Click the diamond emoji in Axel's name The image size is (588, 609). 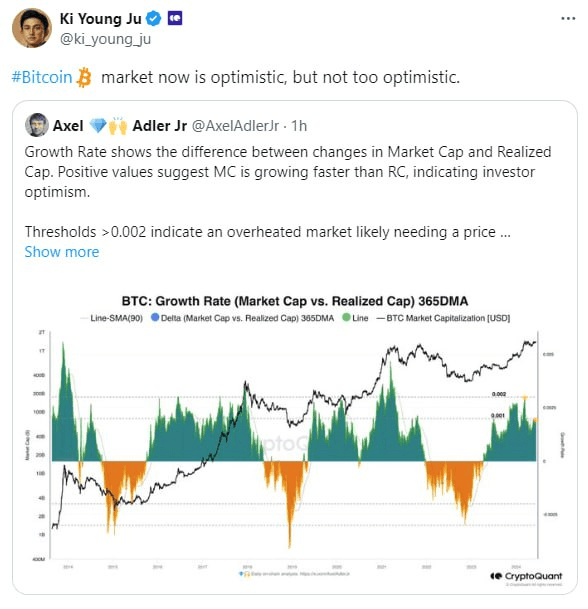click(x=97, y=125)
